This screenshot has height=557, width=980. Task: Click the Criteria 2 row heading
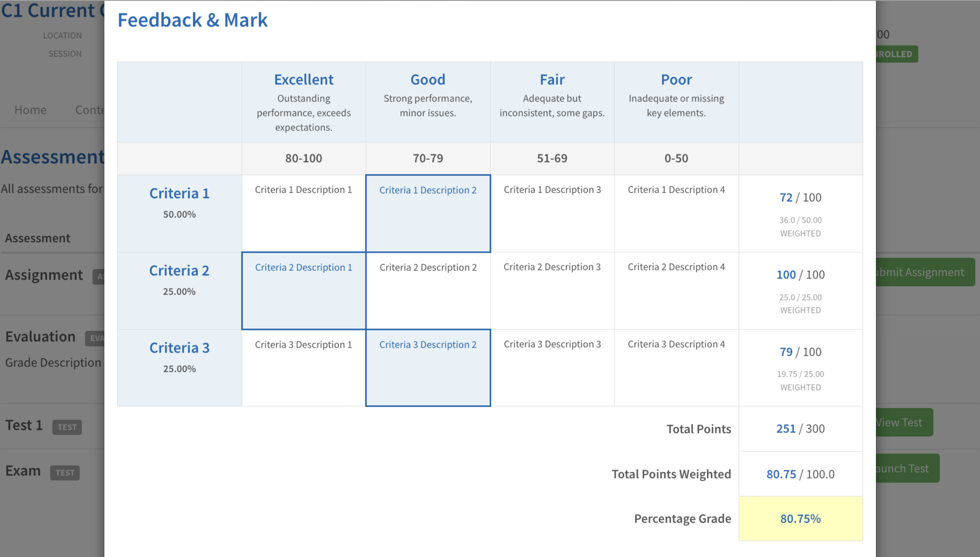[x=179, y=271]
